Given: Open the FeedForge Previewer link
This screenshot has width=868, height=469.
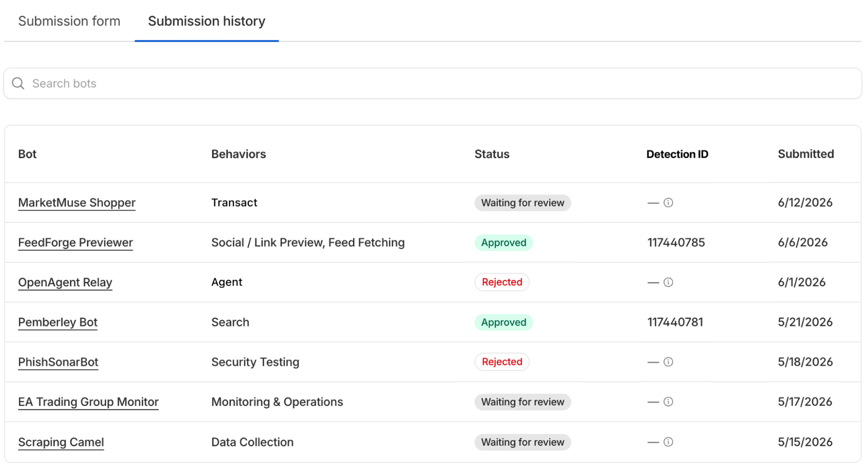Looking at the screenshot, I should (x=76, y=242).
